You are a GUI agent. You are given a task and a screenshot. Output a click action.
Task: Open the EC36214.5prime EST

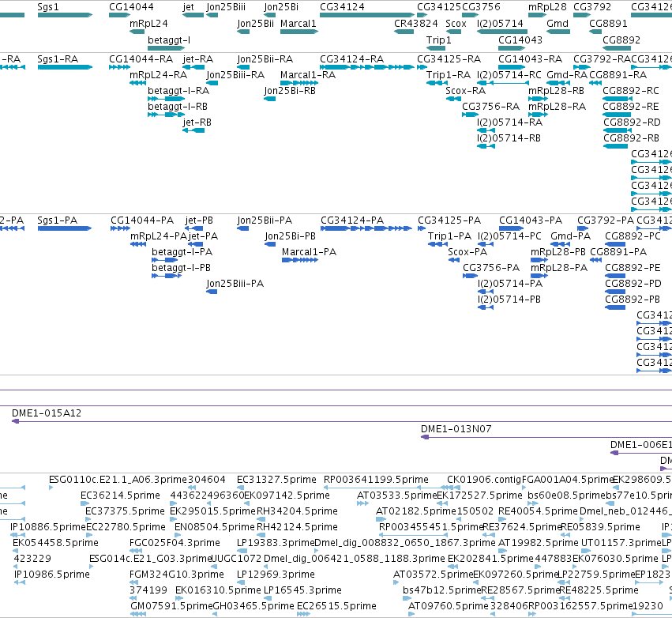[x=84, y=503]
